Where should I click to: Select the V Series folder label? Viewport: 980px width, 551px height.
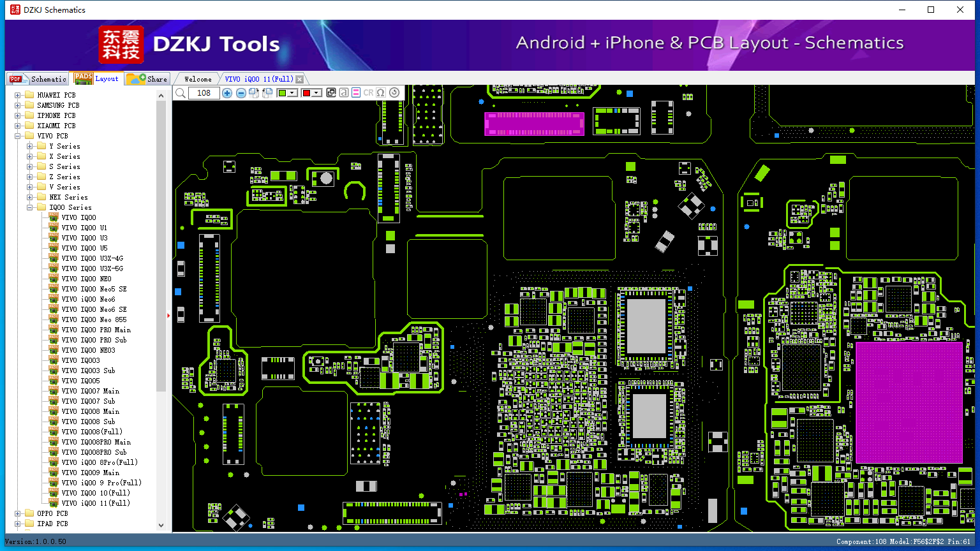pos(65,187)
